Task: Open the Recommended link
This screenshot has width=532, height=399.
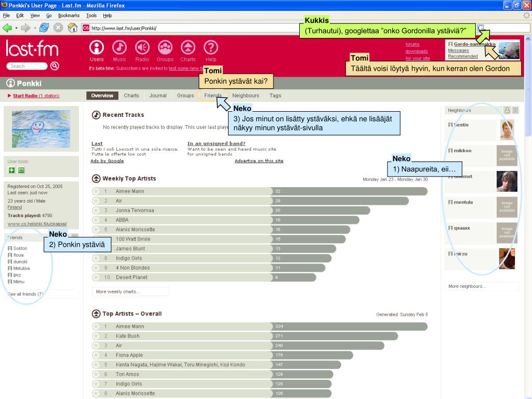Action: point(462,56)
